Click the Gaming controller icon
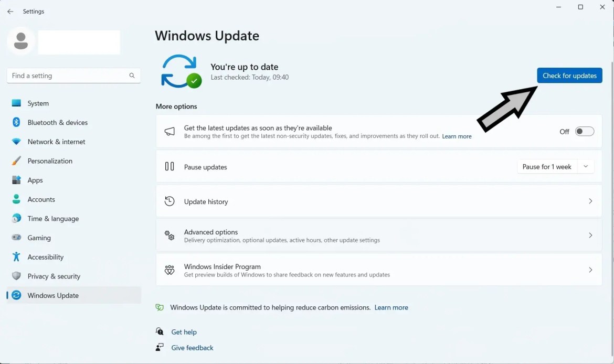This screenshot has height=364, width=614. [16, 237]
